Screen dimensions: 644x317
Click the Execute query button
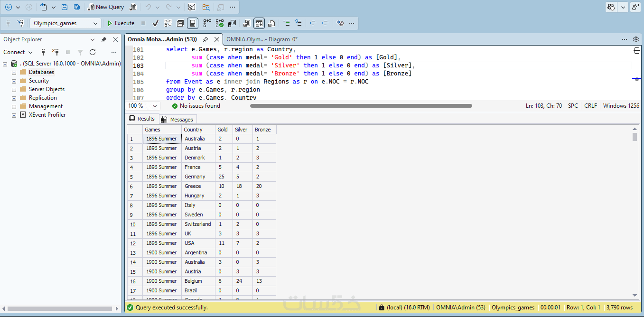point(121,23)
